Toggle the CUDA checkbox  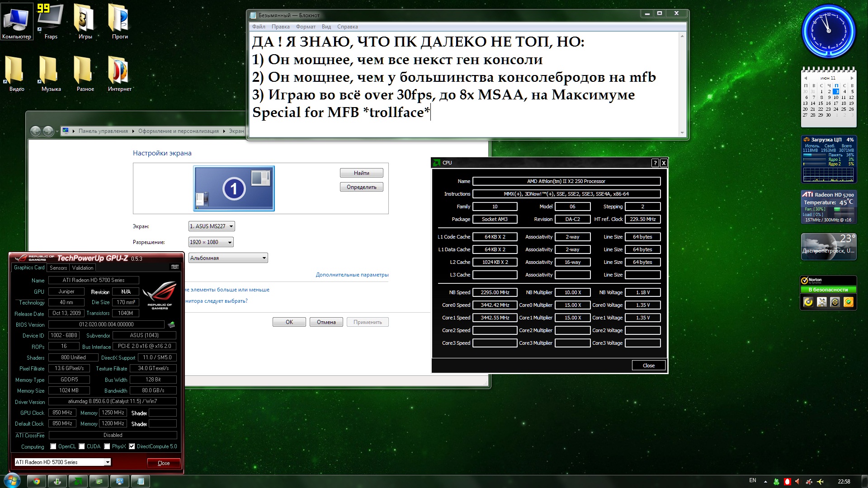(x=82, y=446)
